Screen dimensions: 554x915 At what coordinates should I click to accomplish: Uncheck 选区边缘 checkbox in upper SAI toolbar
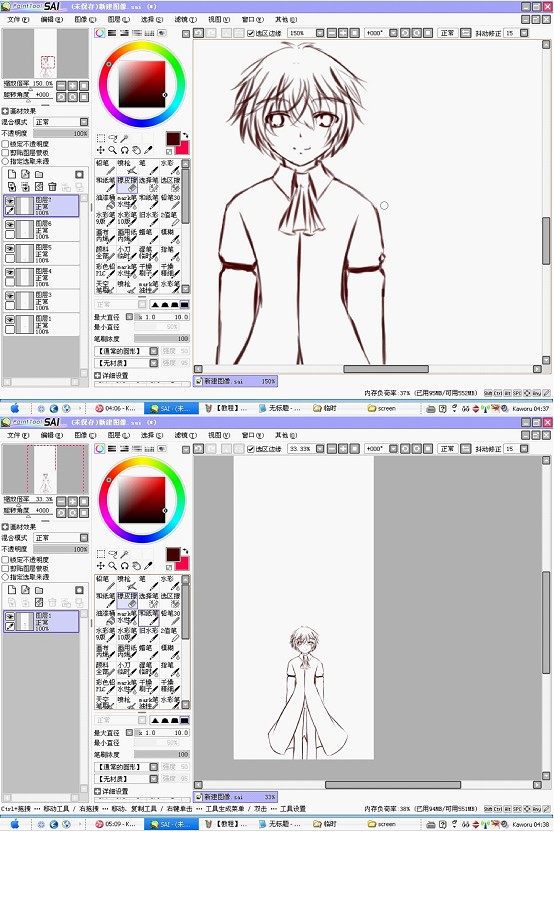tap(251, 34)
